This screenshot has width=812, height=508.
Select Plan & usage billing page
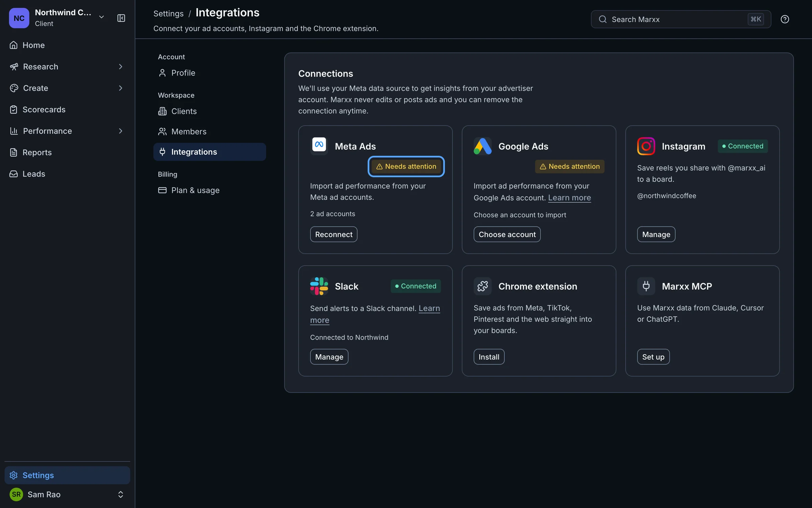209,190
